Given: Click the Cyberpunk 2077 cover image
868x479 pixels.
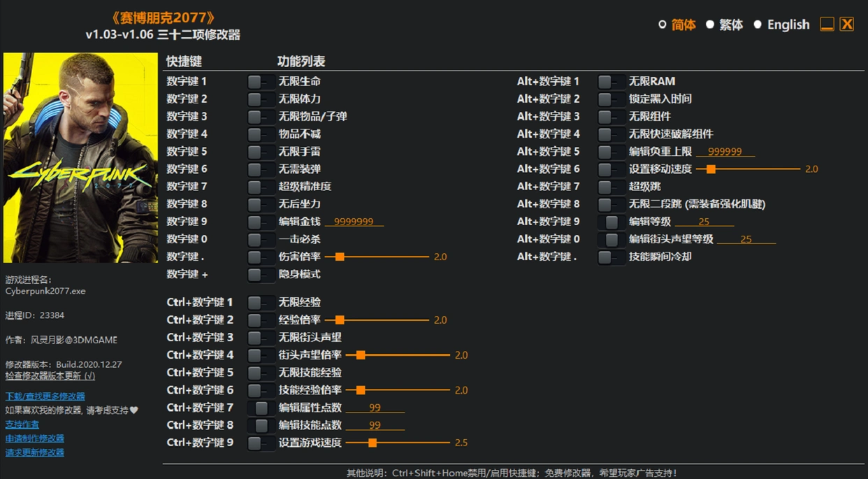Looking at the screenshot, I should pyautogui.click(x=80, y=158).
